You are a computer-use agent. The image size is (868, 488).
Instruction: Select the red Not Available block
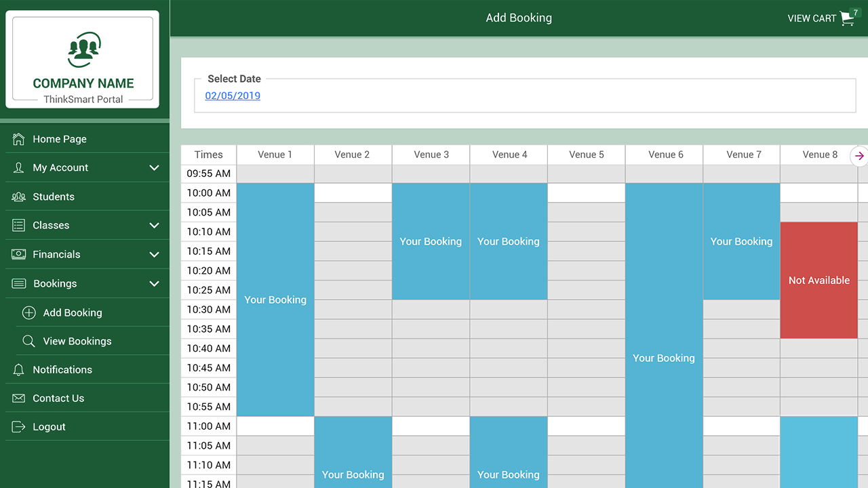click(818, 280)
